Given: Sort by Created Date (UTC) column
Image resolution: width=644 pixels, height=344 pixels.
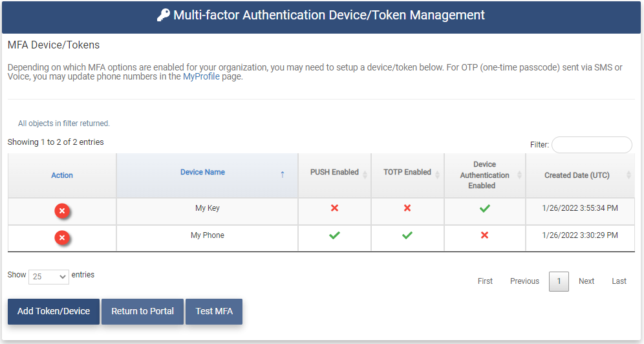Looking at the screenshot, I should (577, 175).
